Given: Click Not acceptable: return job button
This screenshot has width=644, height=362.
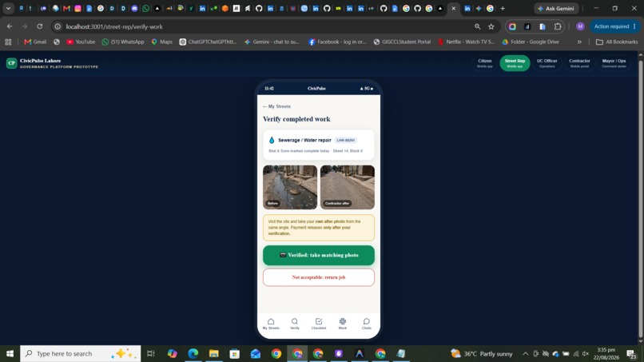Looking at the screenshot, I should (319, 277).
